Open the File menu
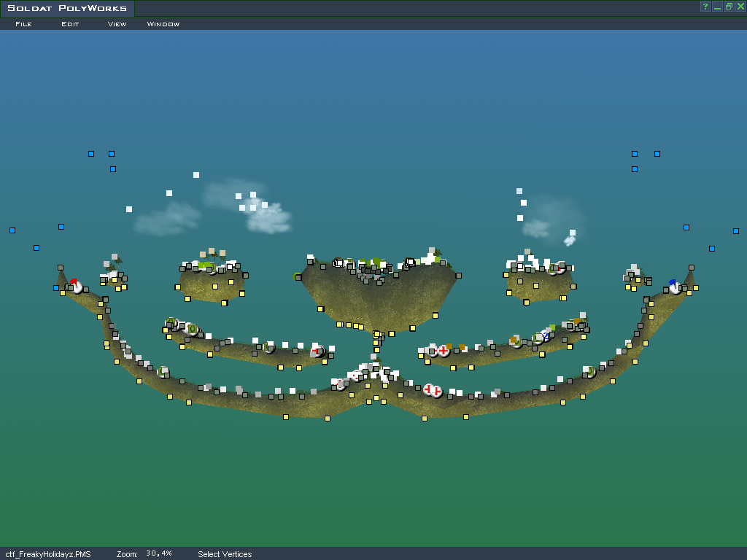The image size is (747, 560). click(23, 24)
